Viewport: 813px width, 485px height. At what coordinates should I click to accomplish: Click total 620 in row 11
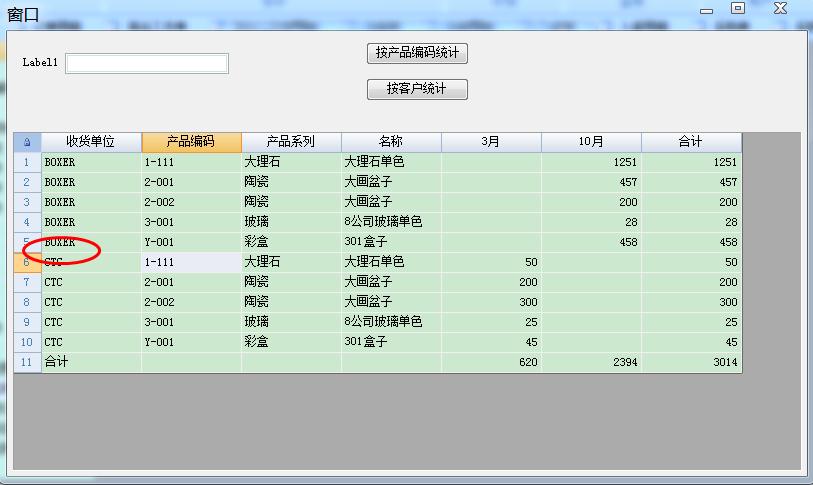(x=492, y=362)
